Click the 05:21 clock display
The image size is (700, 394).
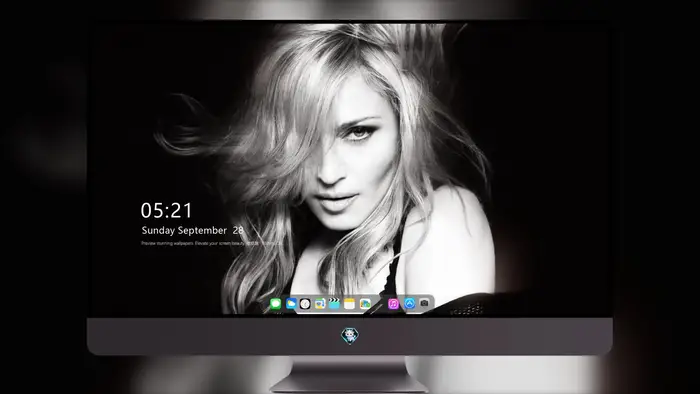point(167,210)
